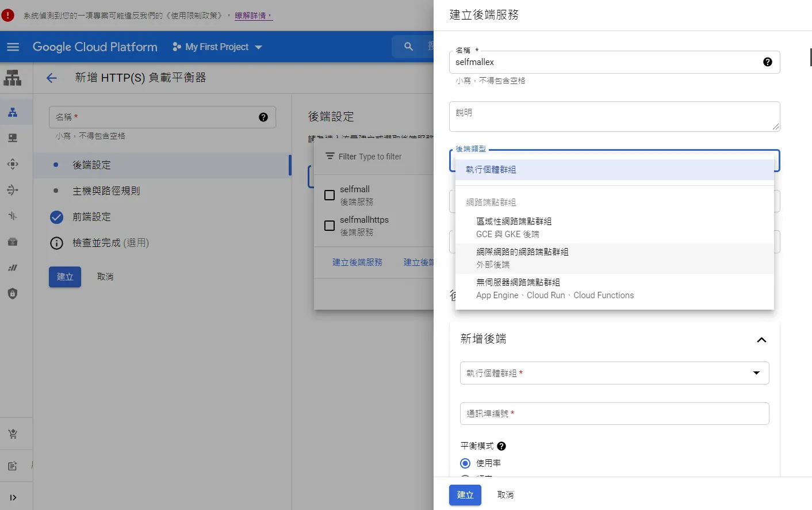Open the My First Project selector dropdown

pos(217,47)
